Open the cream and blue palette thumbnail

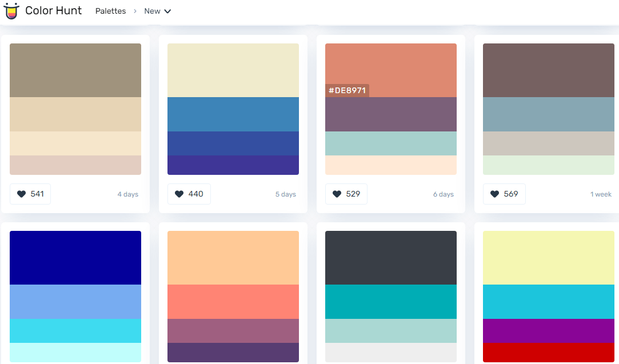click(233, 109)
